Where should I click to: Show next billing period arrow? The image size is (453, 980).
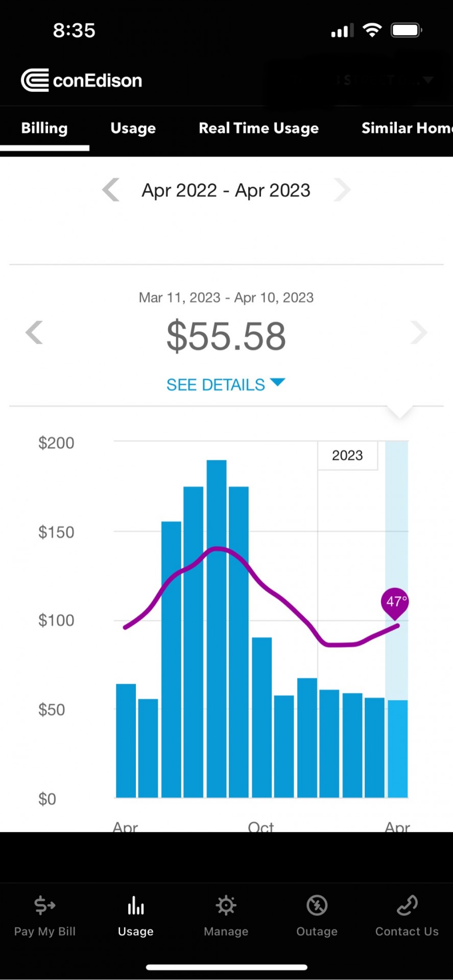pos(419,332)
